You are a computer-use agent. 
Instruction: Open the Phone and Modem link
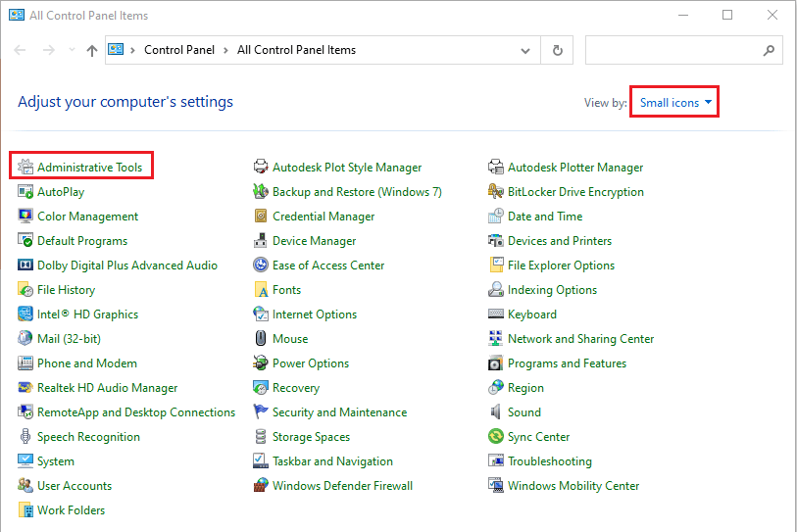(87, 363)
